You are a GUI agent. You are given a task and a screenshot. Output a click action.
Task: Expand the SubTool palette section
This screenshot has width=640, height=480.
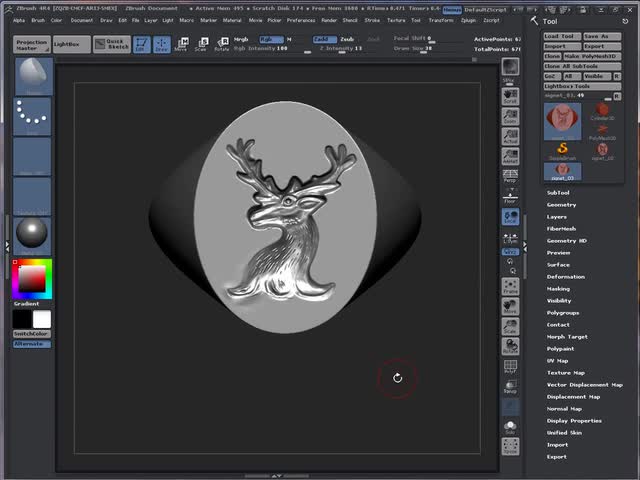pyautogui.click(x=558, y=193)
